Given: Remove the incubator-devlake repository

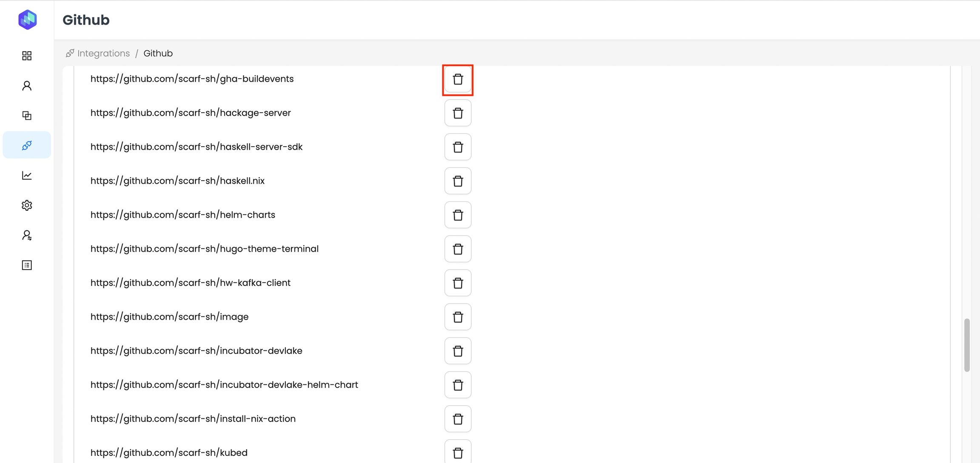Looking at the screenshot, I should pos(458,351).
